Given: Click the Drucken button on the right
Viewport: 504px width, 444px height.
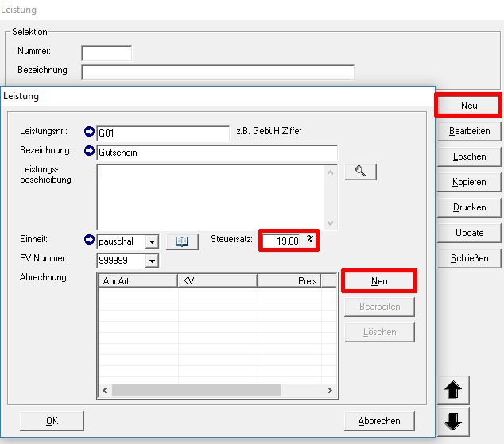Looking at the screenshot, I should [469, 207].
